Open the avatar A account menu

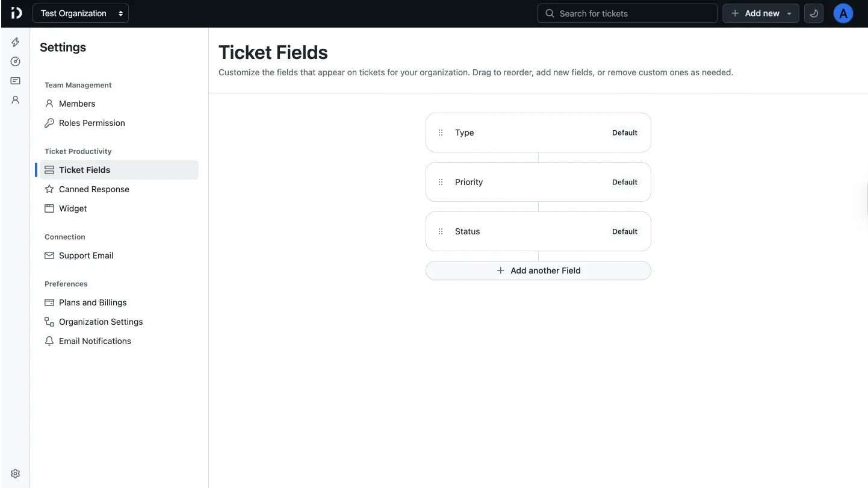(x=843, y=13)
